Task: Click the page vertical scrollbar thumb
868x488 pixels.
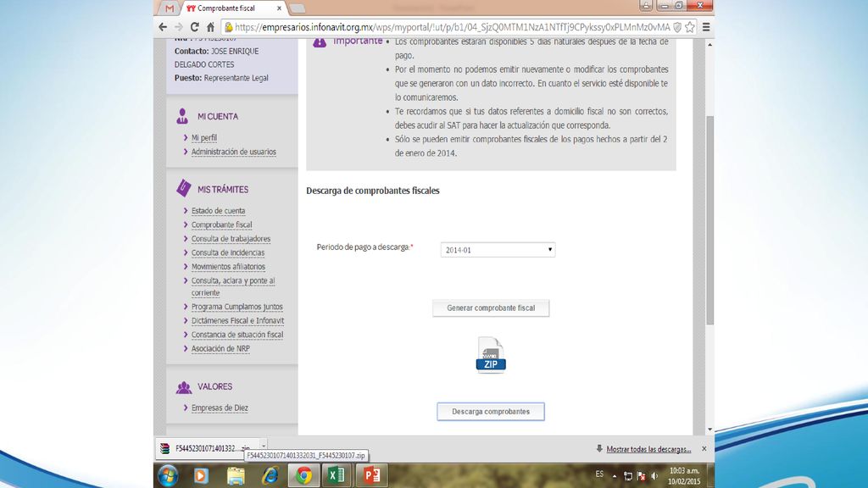Action: coord(710,220)
